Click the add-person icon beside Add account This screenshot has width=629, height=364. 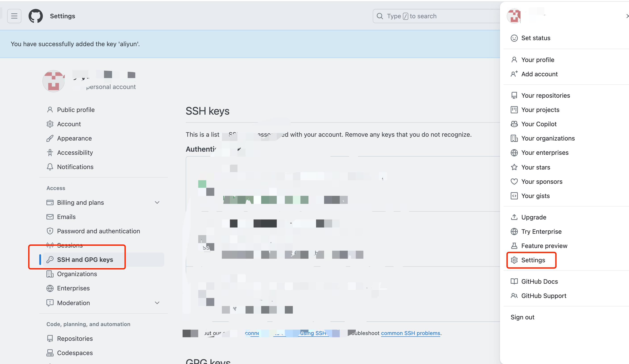514,74
